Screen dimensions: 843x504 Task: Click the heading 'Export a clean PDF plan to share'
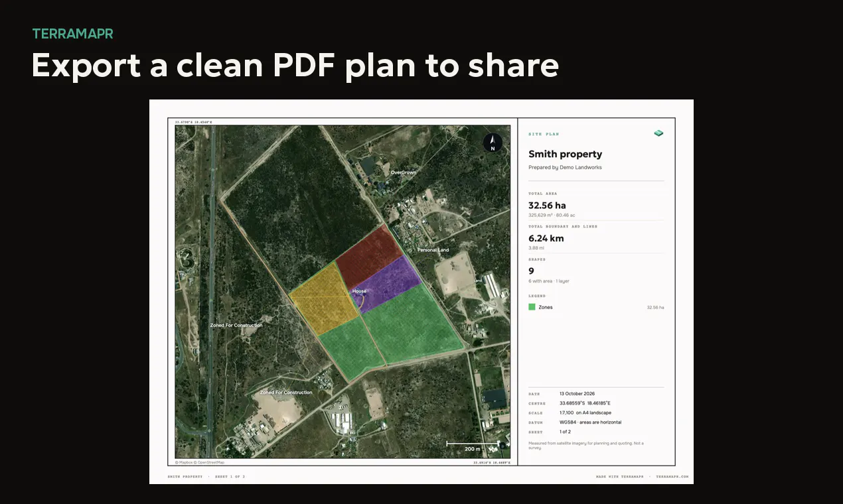tap(295, 66)
